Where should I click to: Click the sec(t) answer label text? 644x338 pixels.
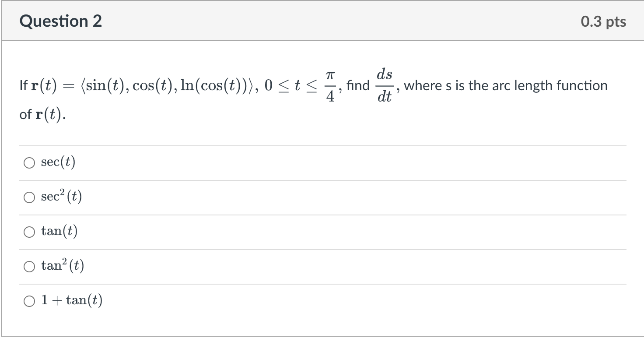click(x=58, y=162)
